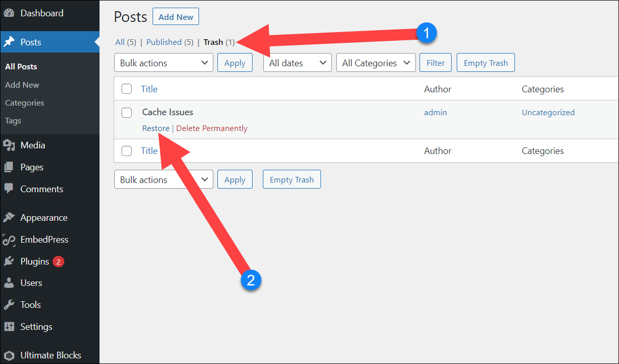Click the Posts pushpin icon
The width and height of the screenshot is (619, 364).
pos(9,42)
